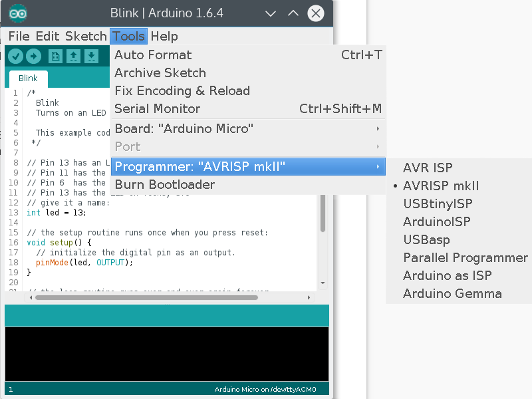Viewport: 532px width, 399px height.
Task: Select Parallel Programmer option
Action: click(459, 258)
